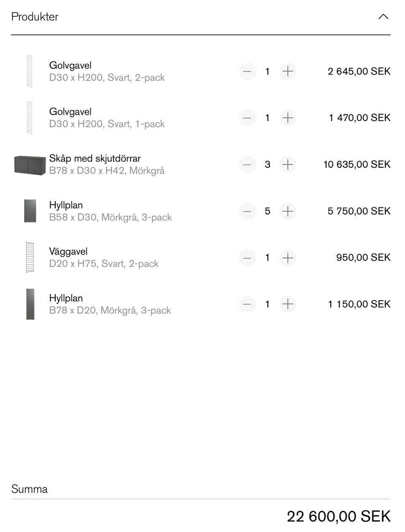Open Väggavel product image
405x532 pixels.
point(30,257)
